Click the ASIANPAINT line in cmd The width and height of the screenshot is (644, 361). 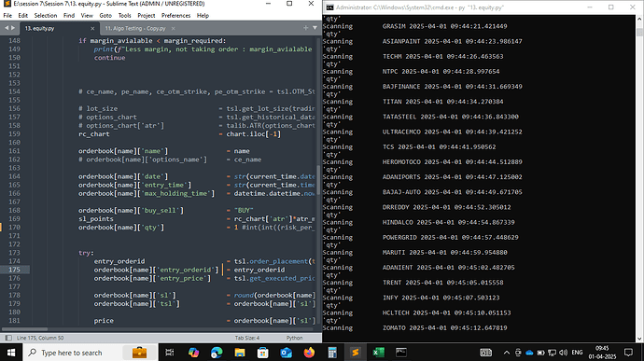pos(423,41)
